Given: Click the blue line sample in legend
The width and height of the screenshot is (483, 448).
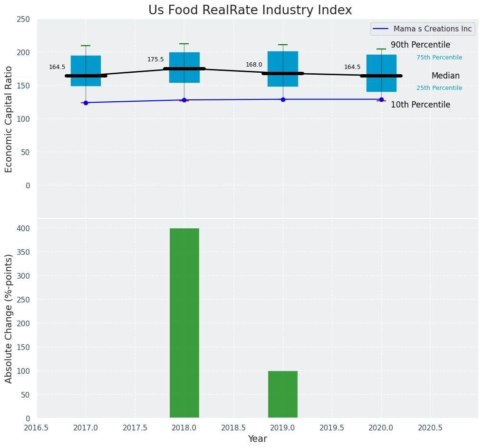Looking at the screenshot, I should pyautogui.click(x=381, y=29).
